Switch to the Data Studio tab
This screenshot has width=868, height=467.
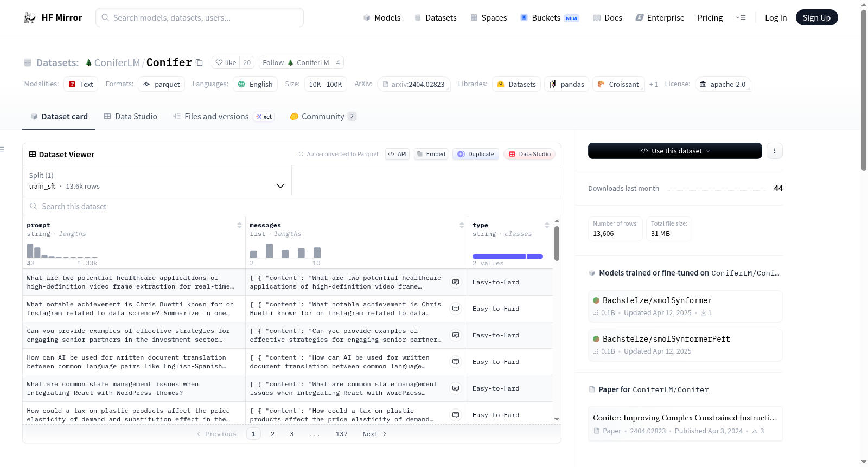pos(130,117)
